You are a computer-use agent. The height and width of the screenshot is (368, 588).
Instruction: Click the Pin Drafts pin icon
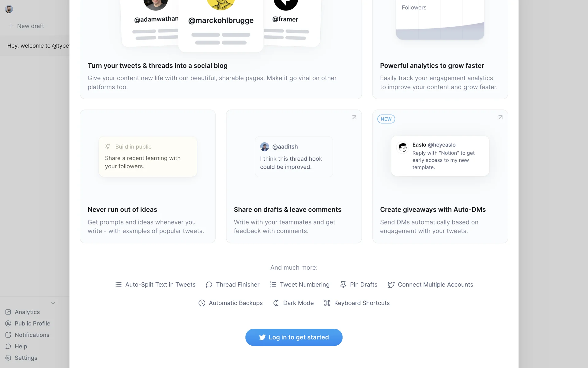[343, 285]
